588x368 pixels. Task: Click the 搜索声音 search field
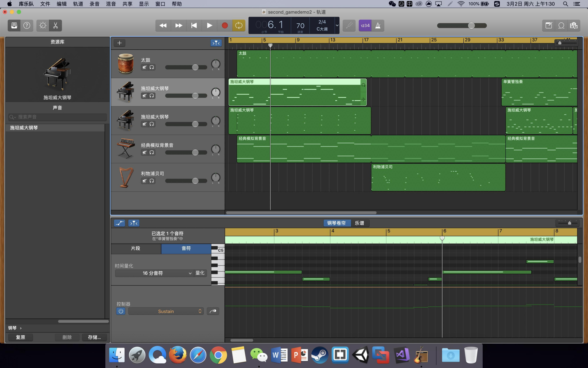tap(58, 117)
